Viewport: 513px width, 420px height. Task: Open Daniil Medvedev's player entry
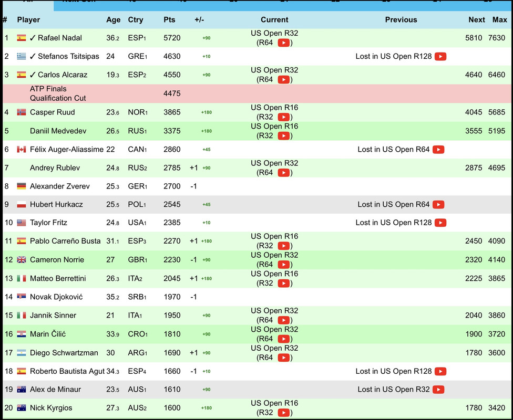click(x=58, y=131)
